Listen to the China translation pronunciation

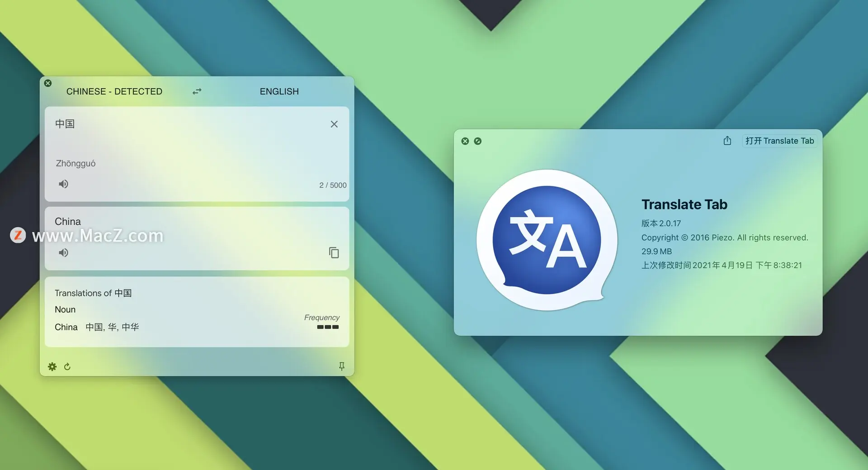(x=63, y=253)
